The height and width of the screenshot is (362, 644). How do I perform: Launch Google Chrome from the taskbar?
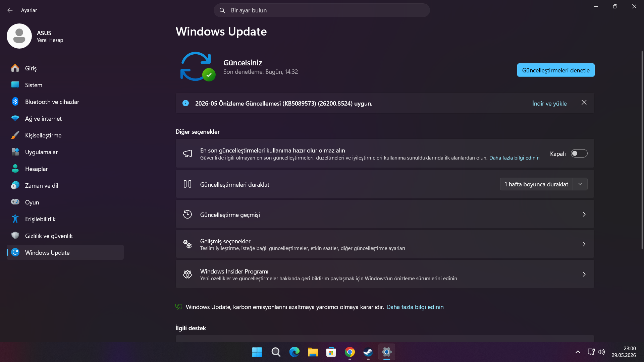pyautogui.click(x=350, y=352)
